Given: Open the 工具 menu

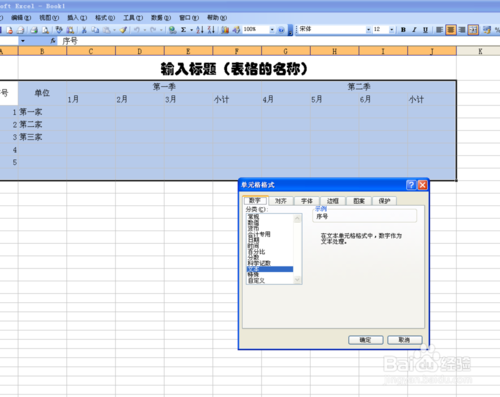Looking at the screenshot, I should click(133, 18).
